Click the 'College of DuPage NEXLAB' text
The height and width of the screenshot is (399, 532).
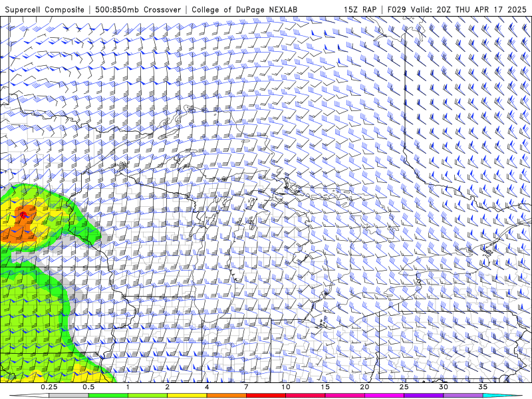244,10
